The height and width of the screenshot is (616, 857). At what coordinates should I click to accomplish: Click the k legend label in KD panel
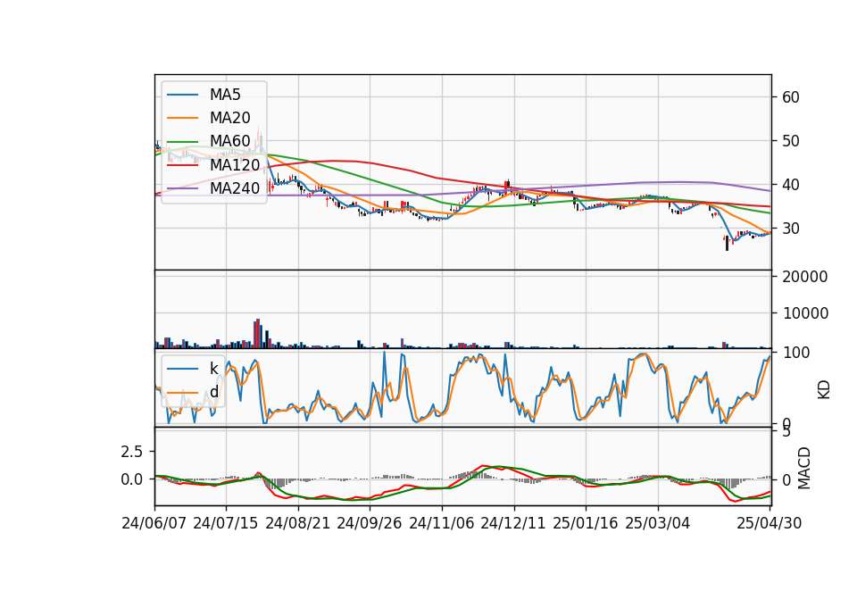213,369
